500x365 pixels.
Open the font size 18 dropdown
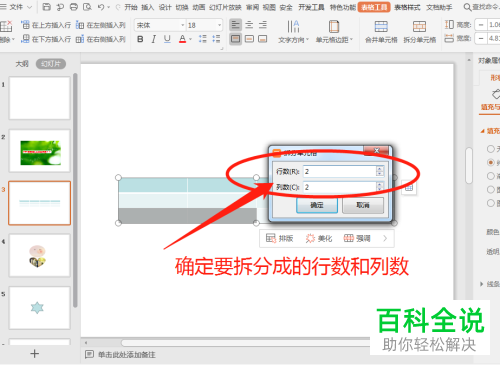(x=219, y=25)
